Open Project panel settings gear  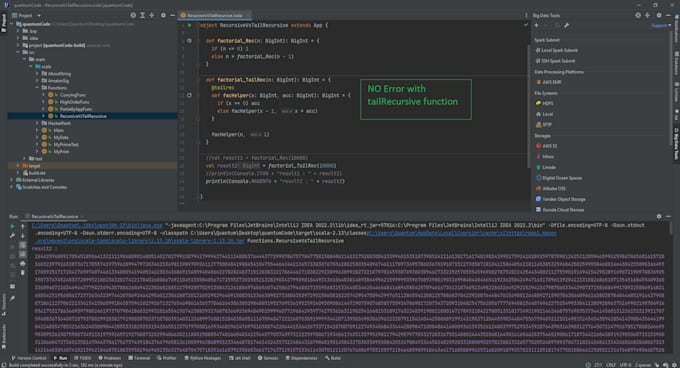coord(163,15)
